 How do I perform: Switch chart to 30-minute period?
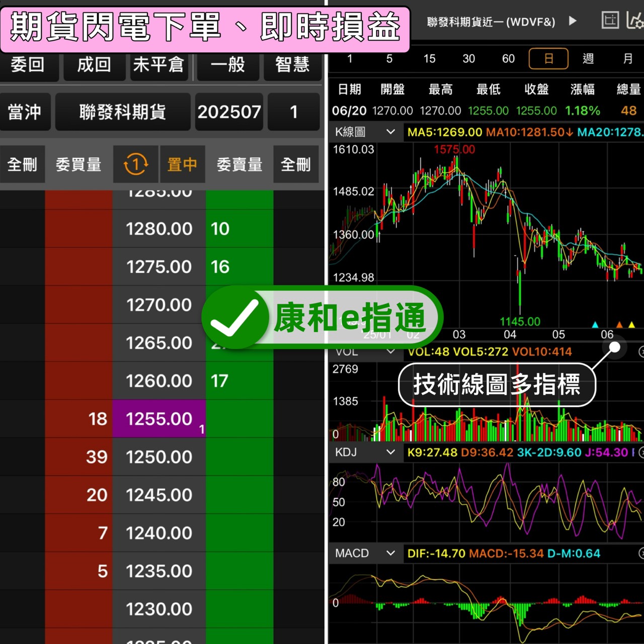tap(469, 59)
